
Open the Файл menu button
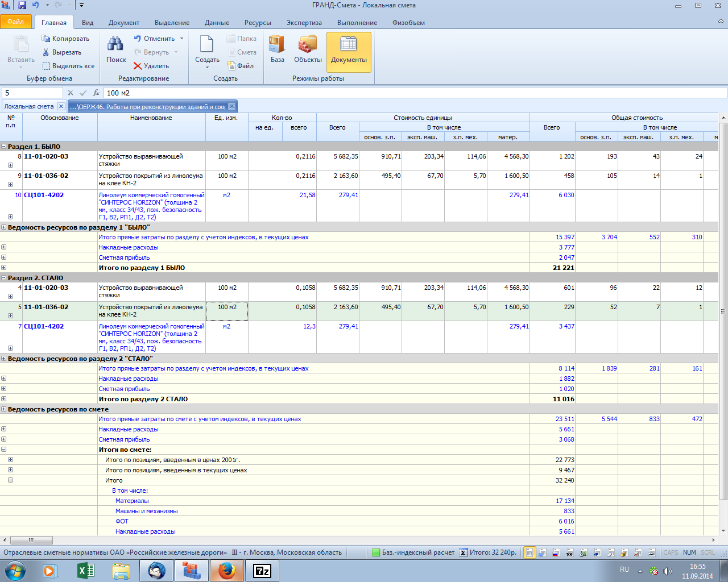[x=16, y=22]
